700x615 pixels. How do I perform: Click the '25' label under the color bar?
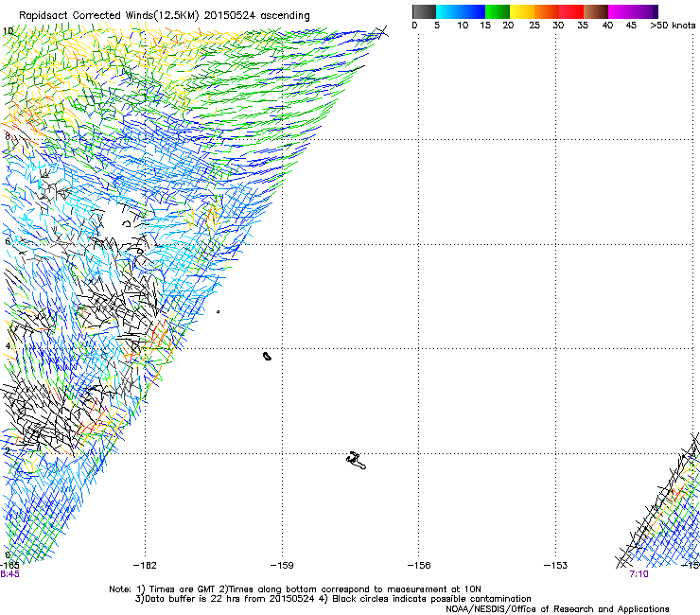[534, 26]
